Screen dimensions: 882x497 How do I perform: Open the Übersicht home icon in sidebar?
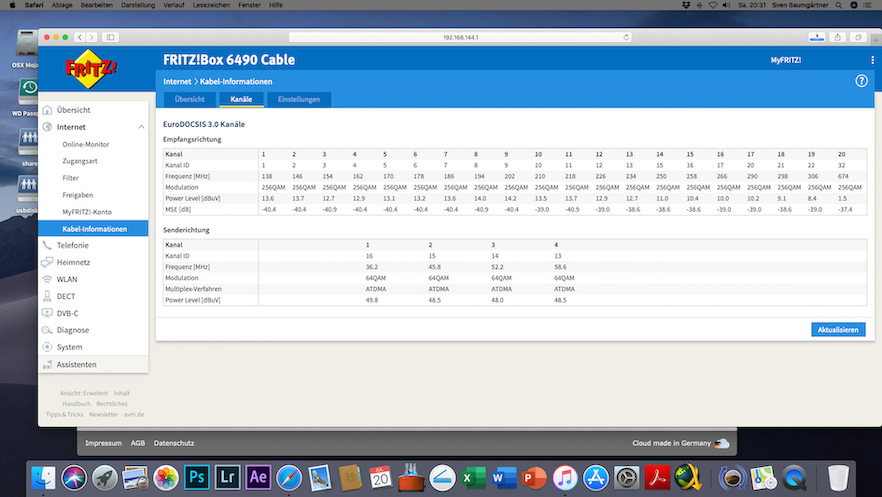coord(47,110)
